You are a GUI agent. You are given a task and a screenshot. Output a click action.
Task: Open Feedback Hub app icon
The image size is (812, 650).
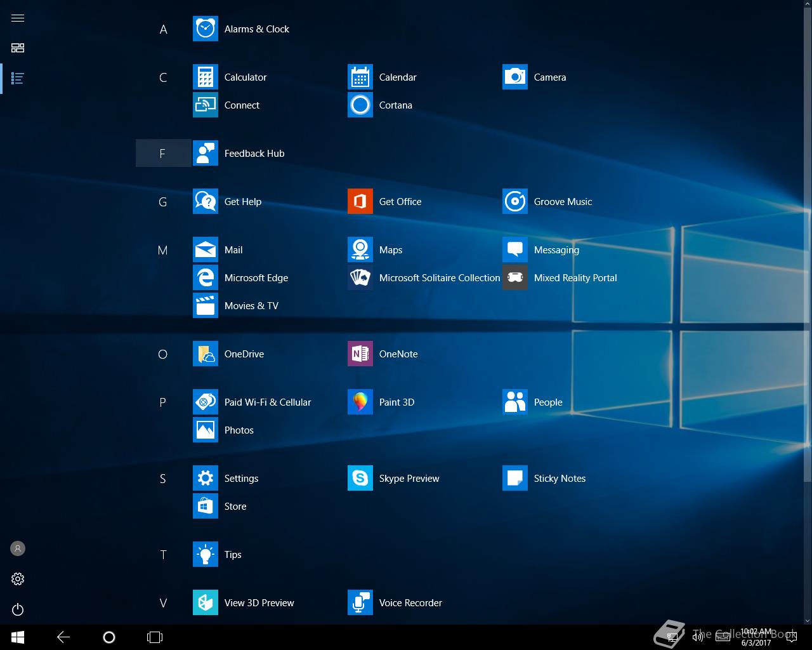pyautogui.click(x=206, y=154)
